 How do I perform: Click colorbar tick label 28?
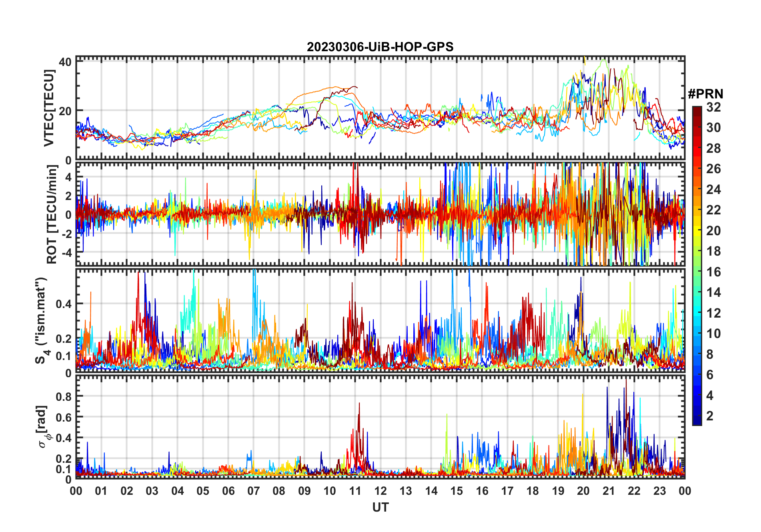[x=713, y=148]
